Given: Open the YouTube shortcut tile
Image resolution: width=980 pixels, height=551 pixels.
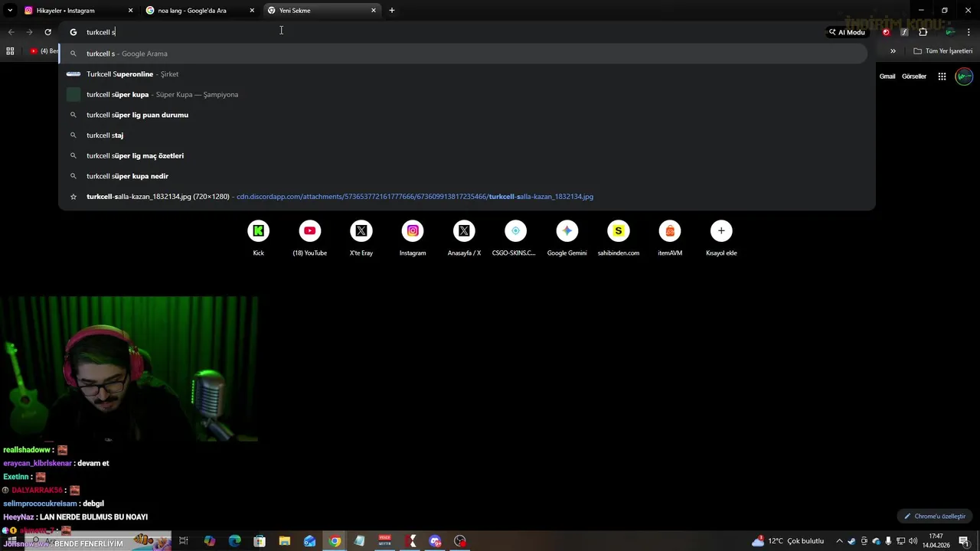Looking at the screenshot, I should [310, 238].
